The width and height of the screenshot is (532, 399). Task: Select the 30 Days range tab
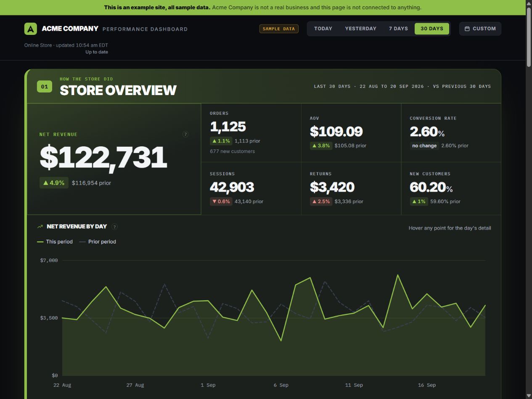(432, 29)
